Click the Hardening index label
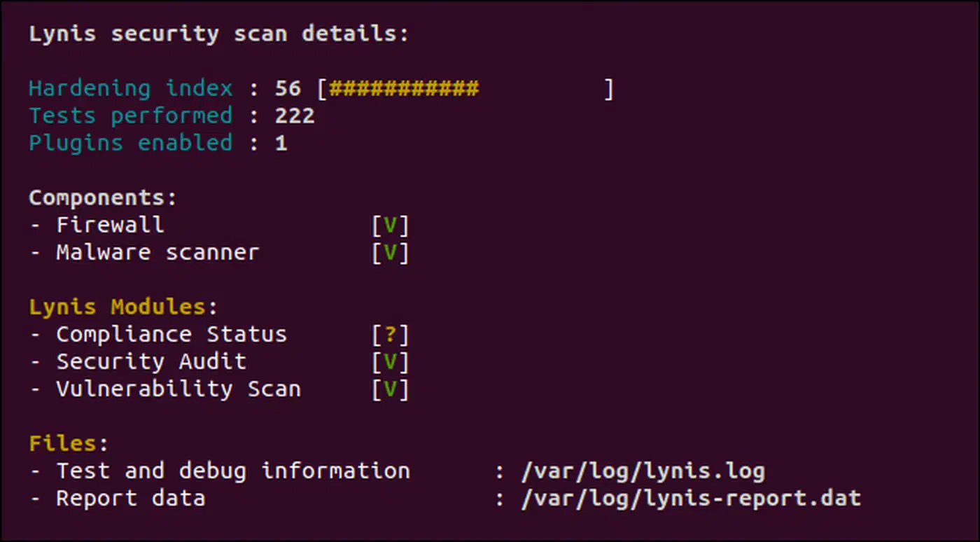 [130, 89]
